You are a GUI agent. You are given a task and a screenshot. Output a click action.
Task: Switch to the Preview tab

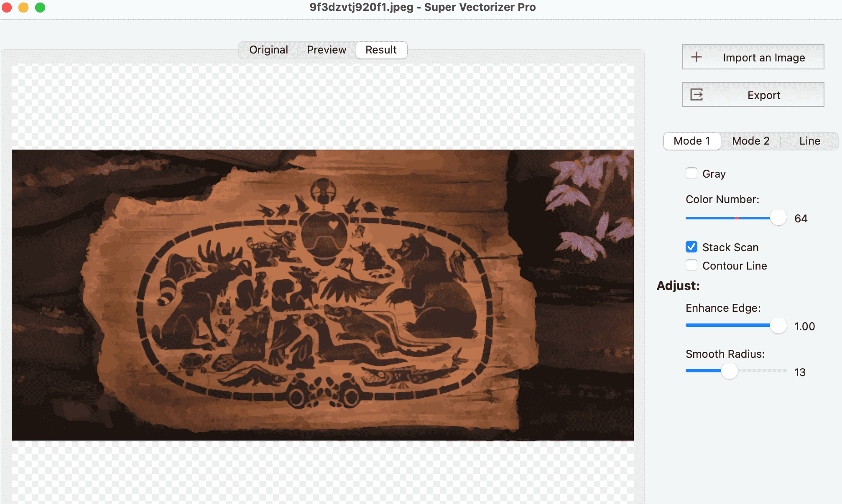click(x=327, y=50)
